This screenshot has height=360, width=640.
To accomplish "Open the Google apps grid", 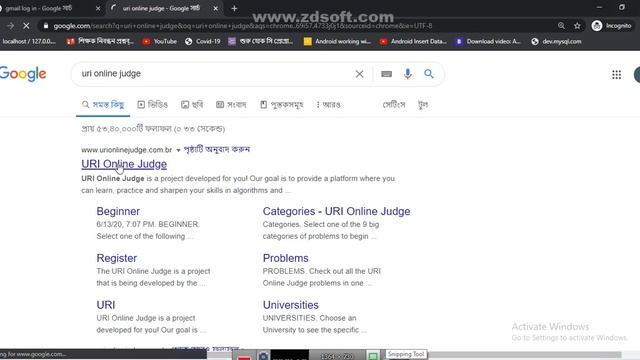I will (x=616, y=75).
